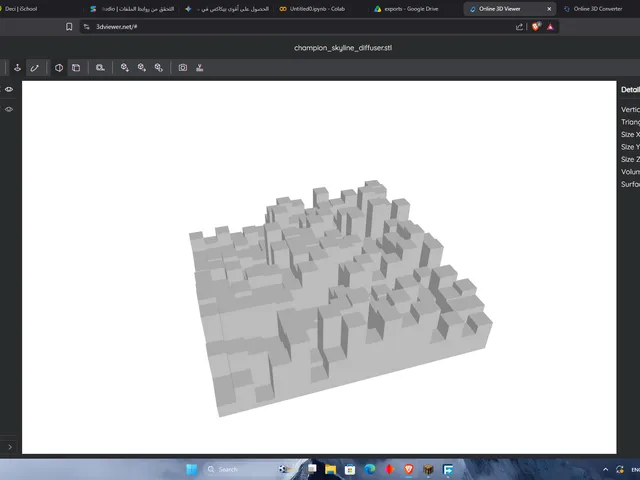640x480 pixels.
Task: Click the ENG language indicator
Action: tap(635, 469)
